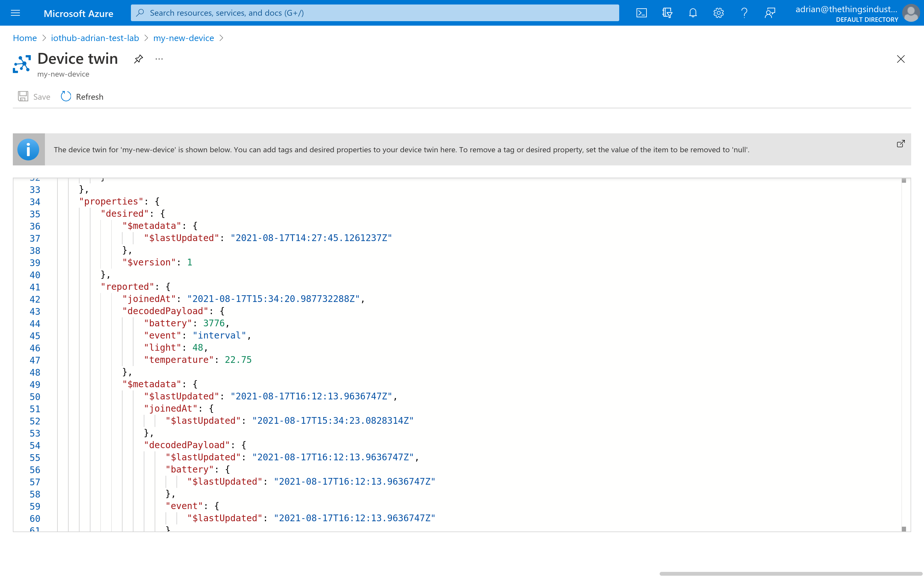Click the Device twin more options icon
Screen dimensions: 924x577
click(x=159, y=60)
